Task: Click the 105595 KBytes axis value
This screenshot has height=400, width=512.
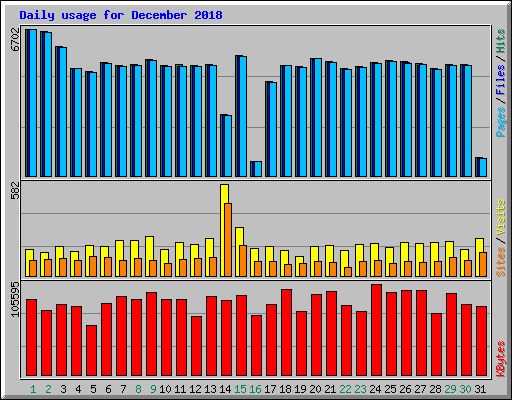Action: coord(15,299)
